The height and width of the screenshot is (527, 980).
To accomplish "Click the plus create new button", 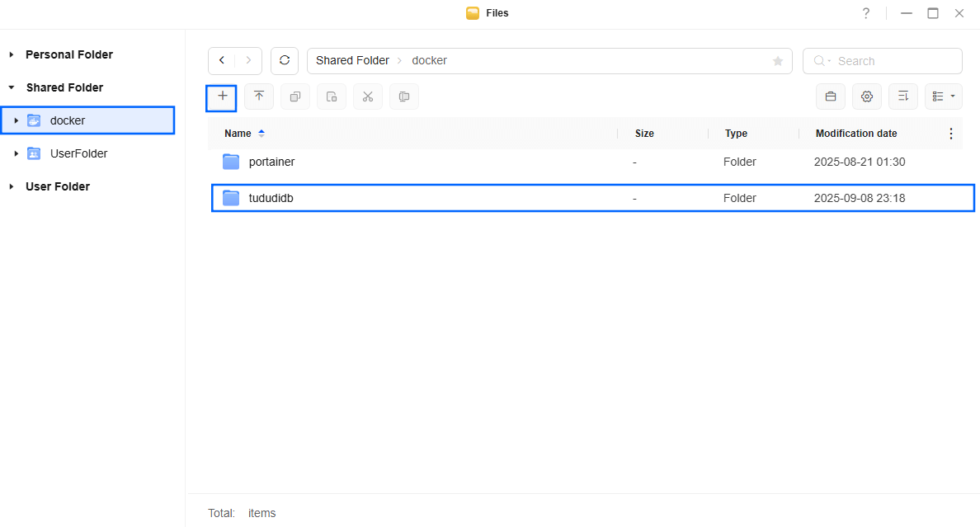I will 221,97.
